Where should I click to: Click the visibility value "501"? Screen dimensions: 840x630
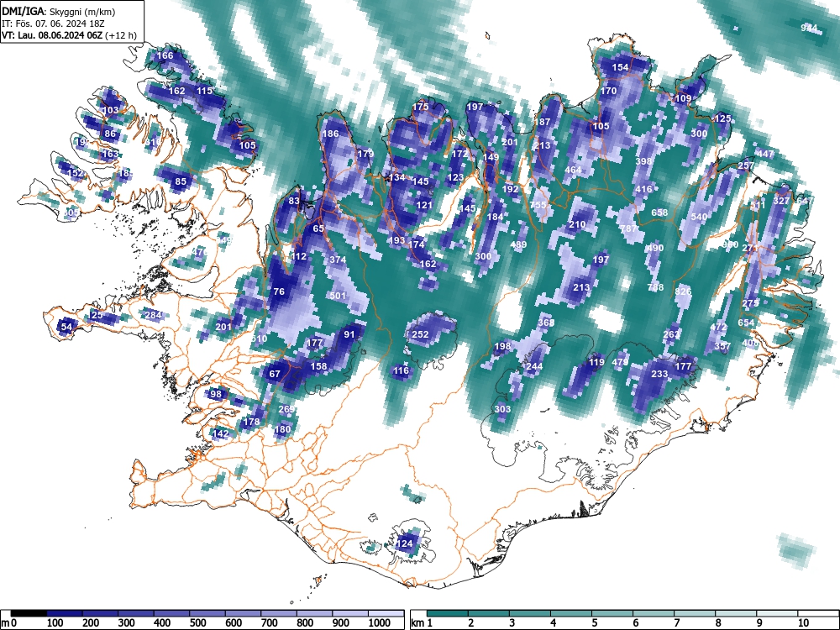coord(338,296)
